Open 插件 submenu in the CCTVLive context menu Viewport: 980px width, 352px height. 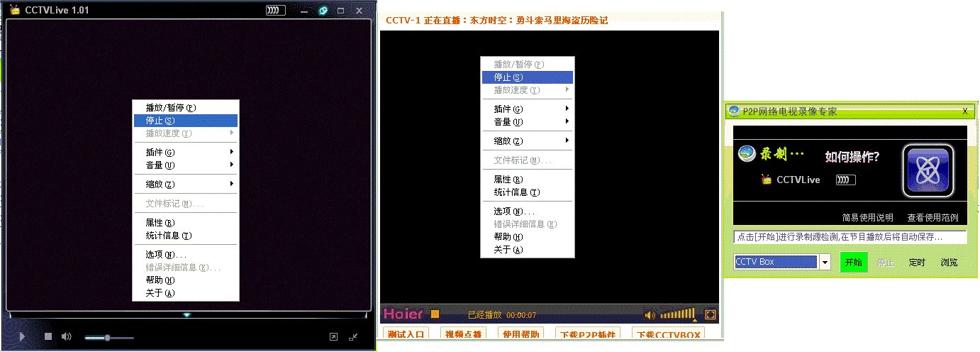pyautogui.click(x=186, y=153)
